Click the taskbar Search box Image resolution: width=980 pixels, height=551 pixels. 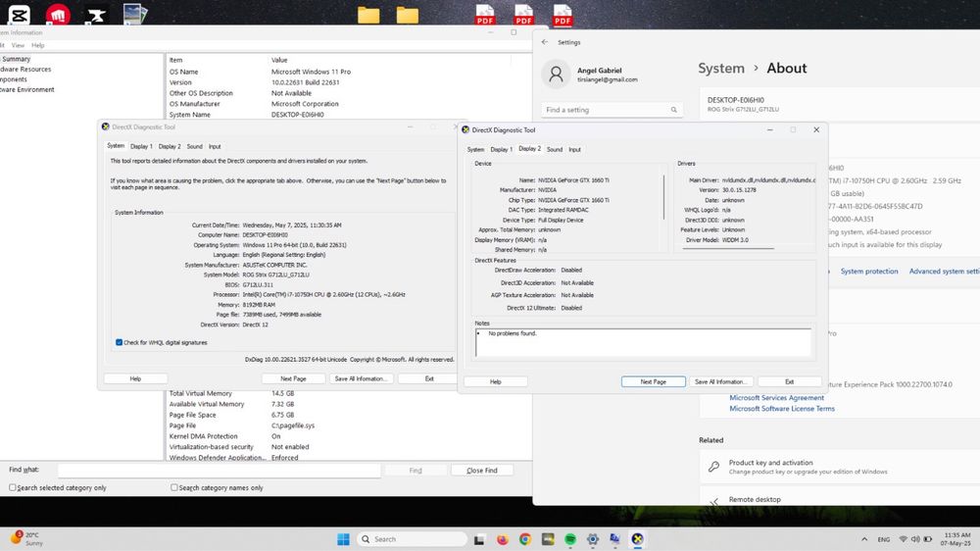[x=413, y=539]
